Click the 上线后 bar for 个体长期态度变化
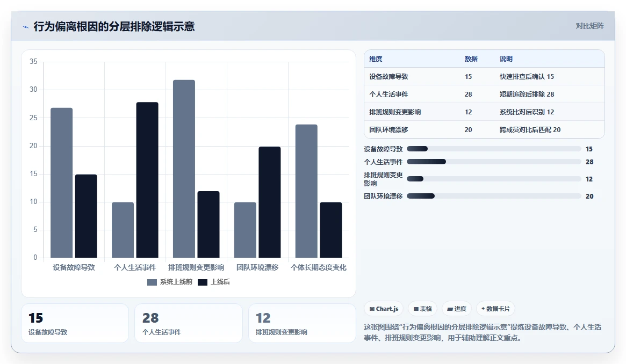This screenshot has height=364, width=626. (x=331, y=230)
